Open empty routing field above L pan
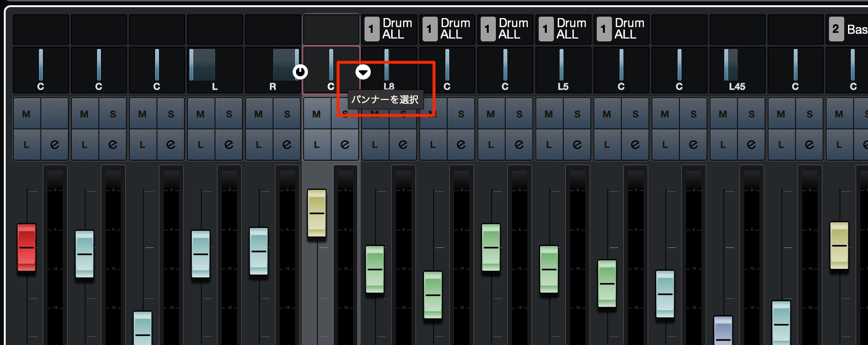This screenshot has height=345, width=868. tap(215, 29)
